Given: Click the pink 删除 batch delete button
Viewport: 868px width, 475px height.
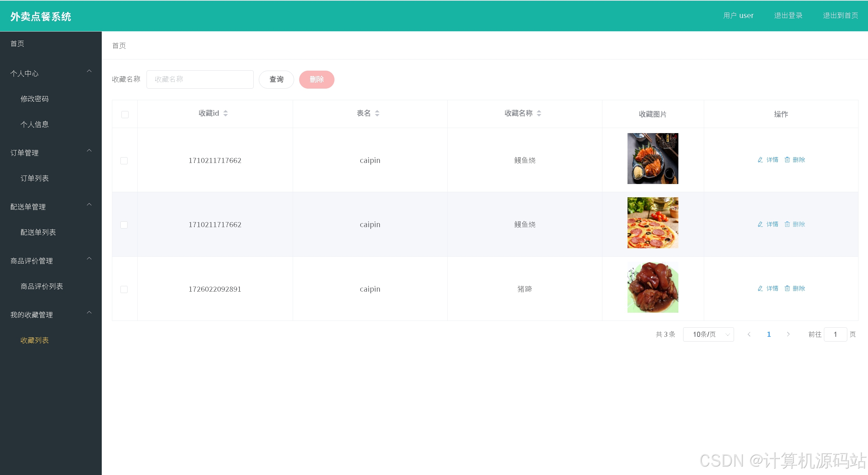Looking at the screenshot, I should [317, 79].
